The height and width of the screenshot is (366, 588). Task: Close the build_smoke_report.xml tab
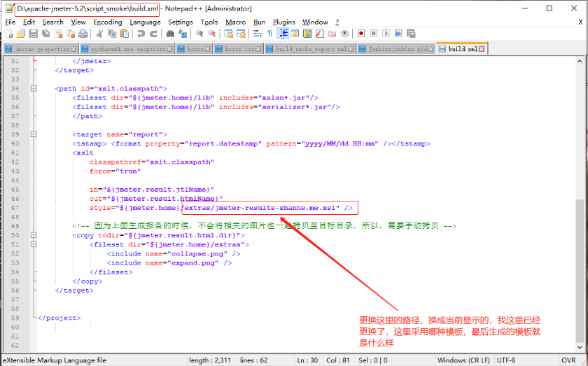click(351, 49)
